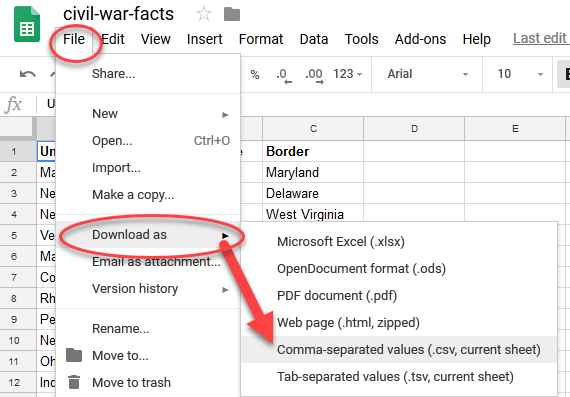This screenshot has height=397, width=570.
Task: Open font size 10 dropdown
Action: 520,74
